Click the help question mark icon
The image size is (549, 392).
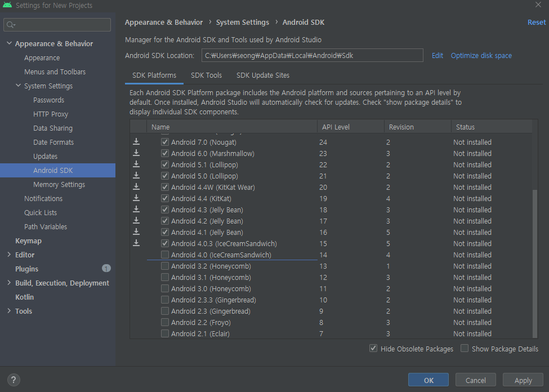(14, 380)
